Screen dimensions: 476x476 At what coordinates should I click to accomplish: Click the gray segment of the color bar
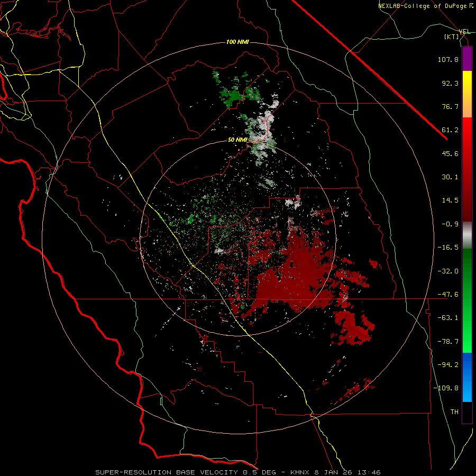[x=467, y=235]
